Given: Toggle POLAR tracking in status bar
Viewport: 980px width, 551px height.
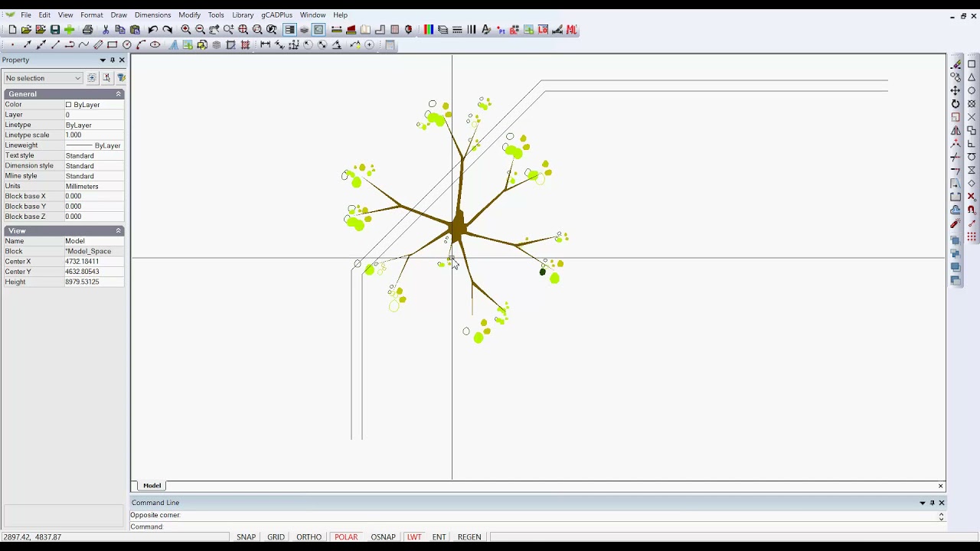Looking at the screenshot, I should [x=346, y=537].
